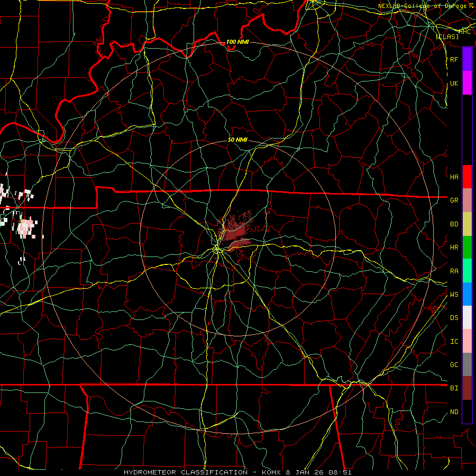Click the WS legend label
The height and width of the screenshot is (476, 476).
[454, 294]
